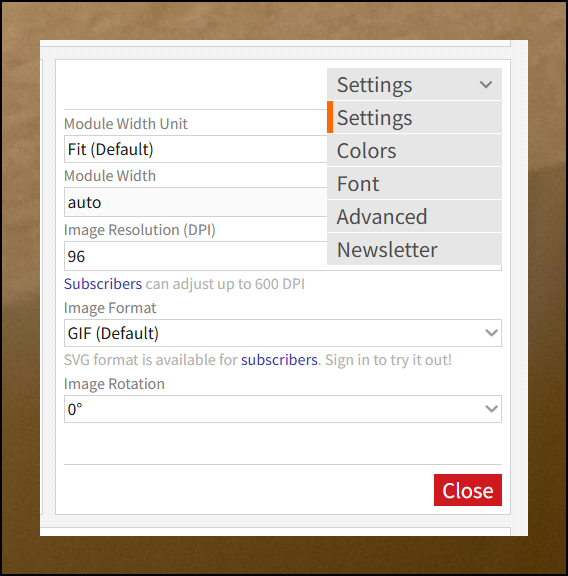The height and width of the screenshot is (576, 568).
Task: Close the settings dialog
Action: (468, 490)
